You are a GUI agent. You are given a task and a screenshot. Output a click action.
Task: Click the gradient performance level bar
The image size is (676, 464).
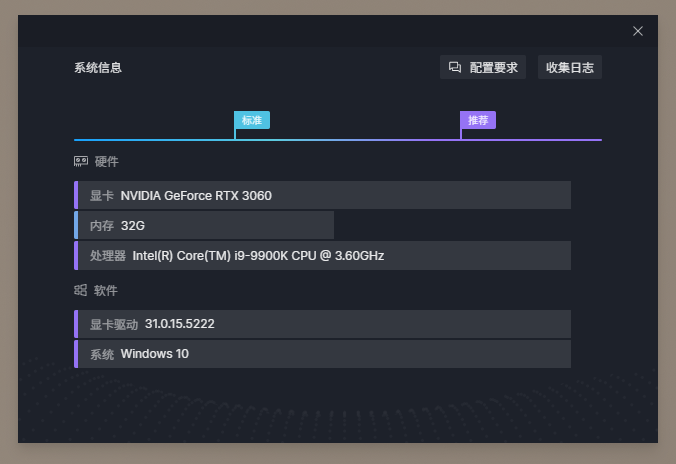338,140
